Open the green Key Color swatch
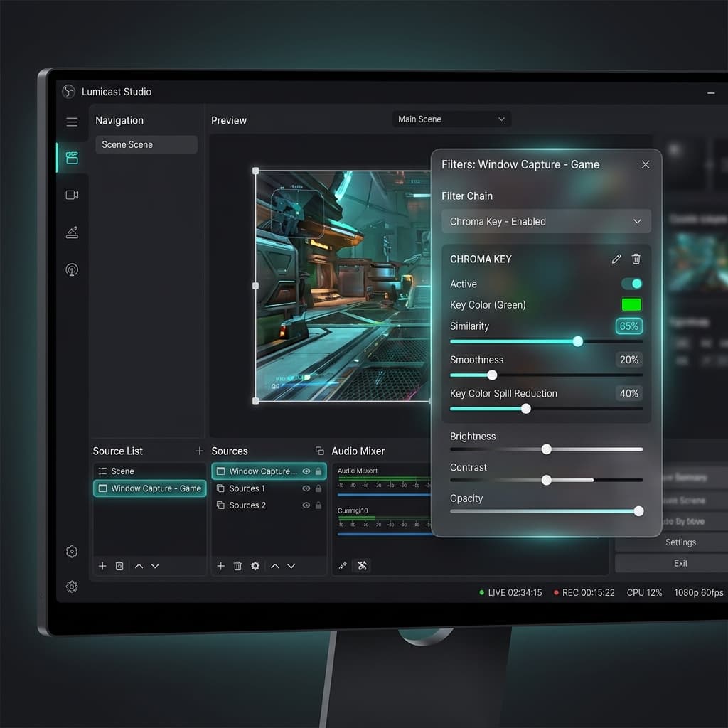 click(631, 304)
